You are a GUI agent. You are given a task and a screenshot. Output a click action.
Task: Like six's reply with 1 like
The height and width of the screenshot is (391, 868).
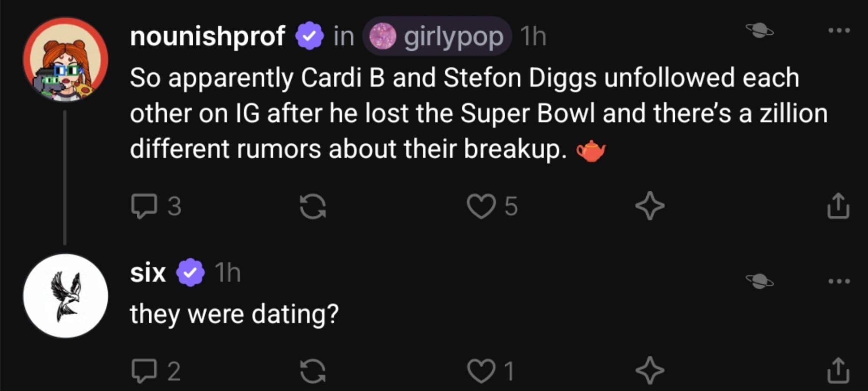click(x=481, y=371)
